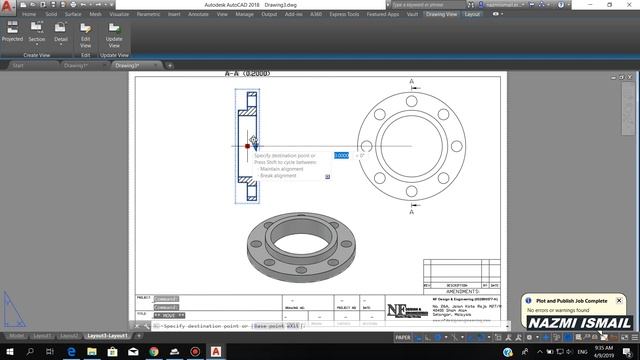
Task: Close the command line with its X
Action: click(137, 326)
